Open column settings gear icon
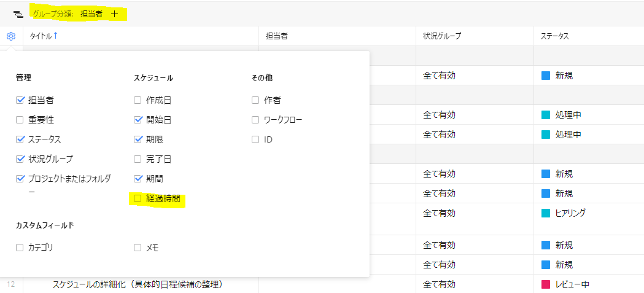This screenshot has width=644, height=293. tap(11, 36)
